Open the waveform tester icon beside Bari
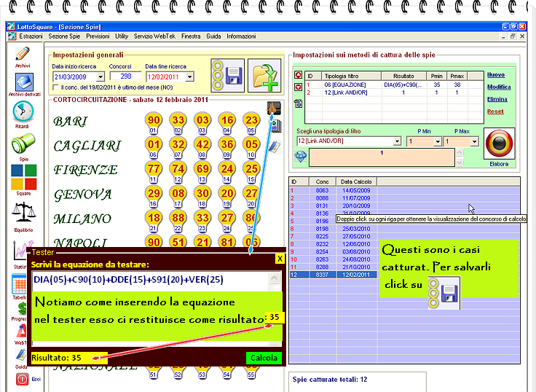This screenshot has height=392, width=536. tap(274, 109)
